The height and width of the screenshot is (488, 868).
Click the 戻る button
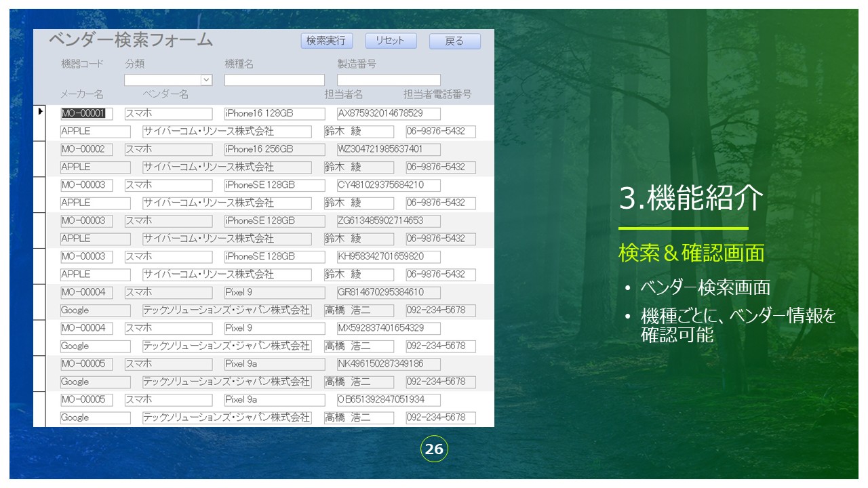point(454,41)
